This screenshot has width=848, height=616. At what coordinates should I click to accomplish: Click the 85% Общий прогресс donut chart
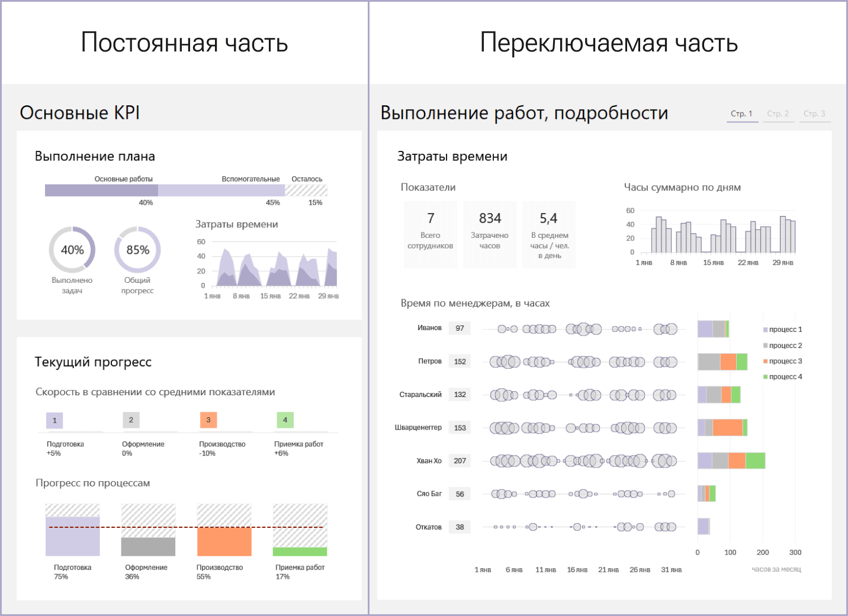[x=137, y=250]
